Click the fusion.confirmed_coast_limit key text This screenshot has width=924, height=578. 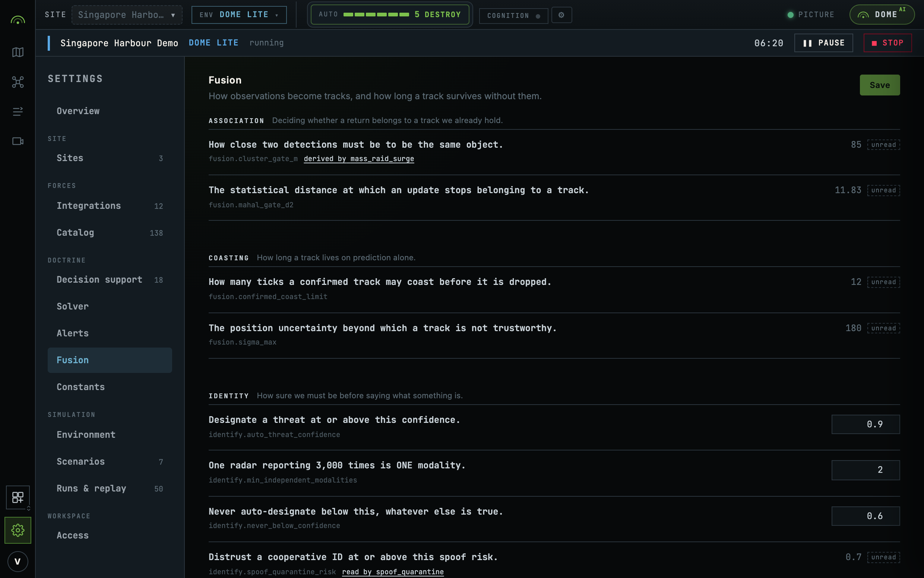pos(268,297)
